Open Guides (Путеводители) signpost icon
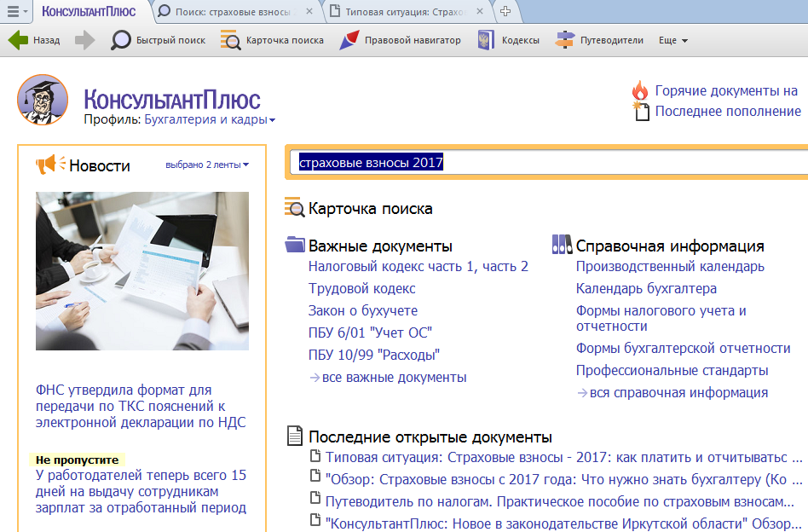 (x=564, y=40)
